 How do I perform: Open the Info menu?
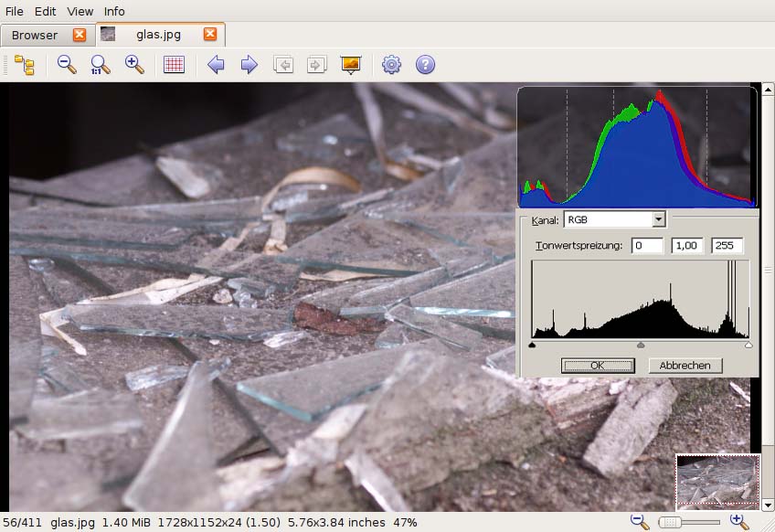pyautogui.click(x=114, y=11)
